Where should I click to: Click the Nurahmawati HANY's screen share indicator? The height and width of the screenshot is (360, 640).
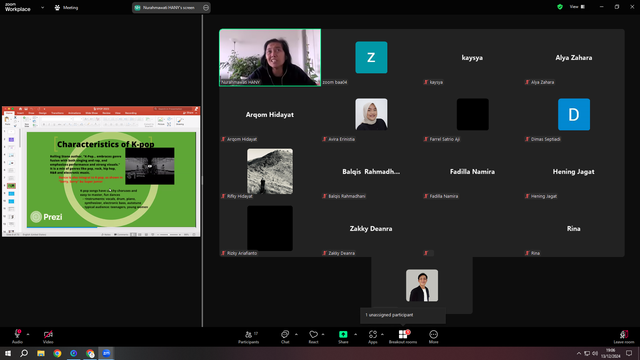[168, 7]
